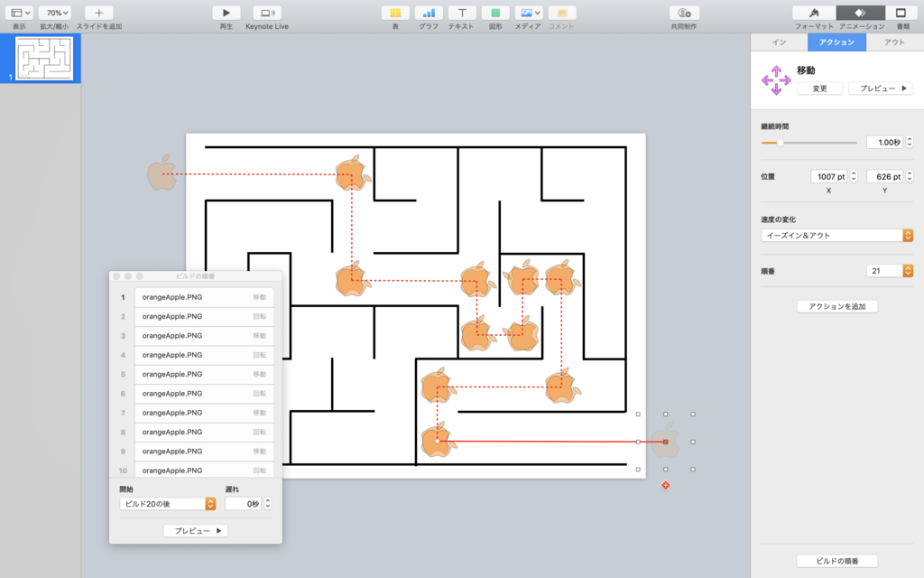Select build row 2 orangeApple.PNG
924x578 pixels.
[x=204, y=317]
